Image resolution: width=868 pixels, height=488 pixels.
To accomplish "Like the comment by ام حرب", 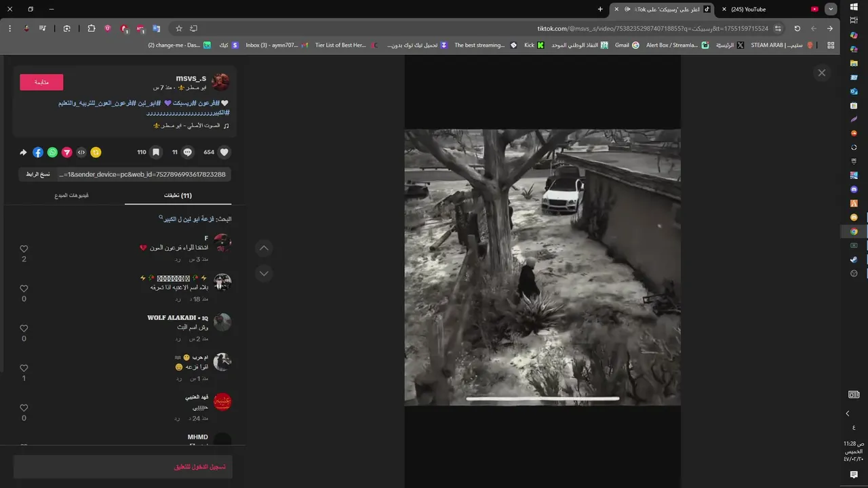I will (24, 368).
